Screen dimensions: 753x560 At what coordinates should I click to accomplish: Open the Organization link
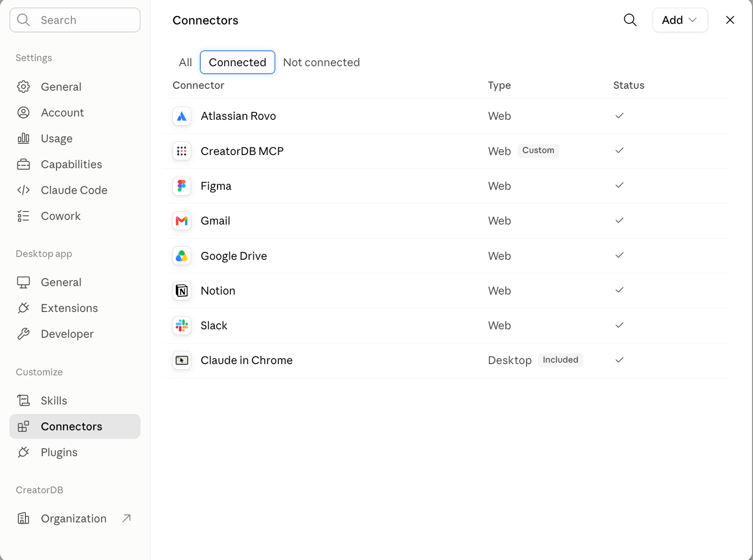coord(74,519)
